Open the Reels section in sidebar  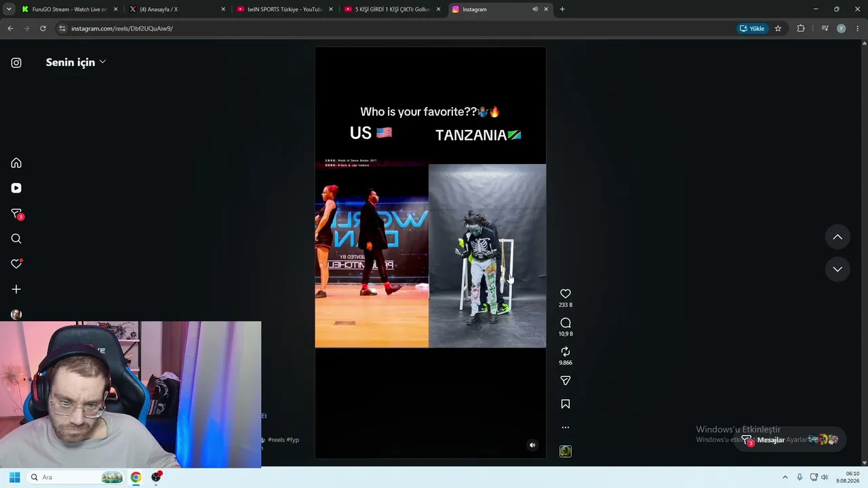pyautogui.click(x=16, y=188)
